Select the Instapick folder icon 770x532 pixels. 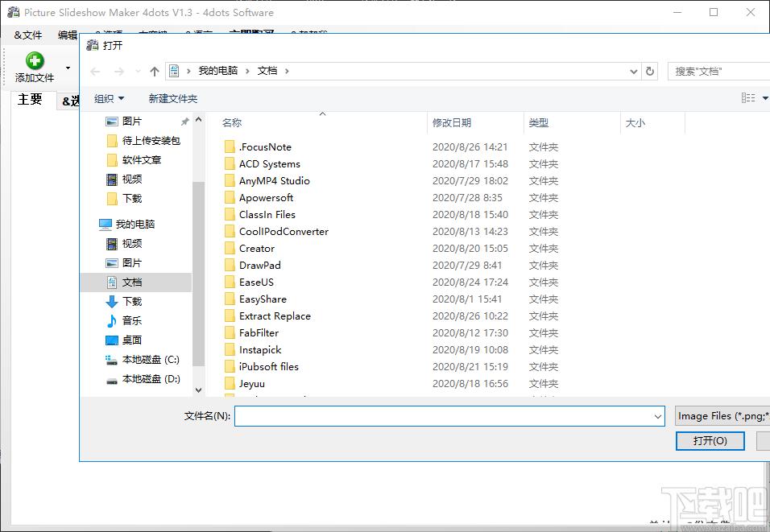click(x=230, y=350)
